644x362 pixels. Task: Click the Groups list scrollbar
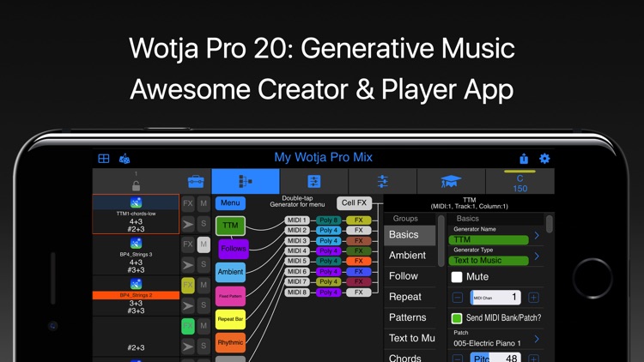coord(441,240)
